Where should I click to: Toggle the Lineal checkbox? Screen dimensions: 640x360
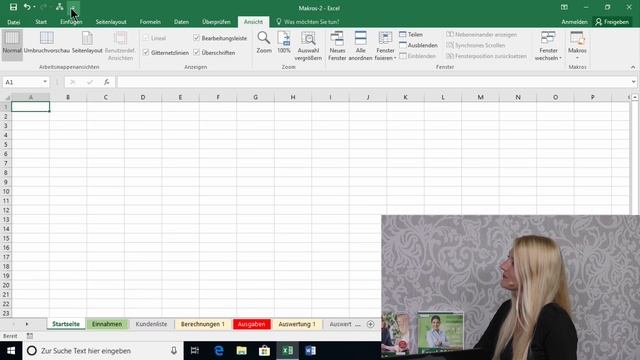[146, 38]
